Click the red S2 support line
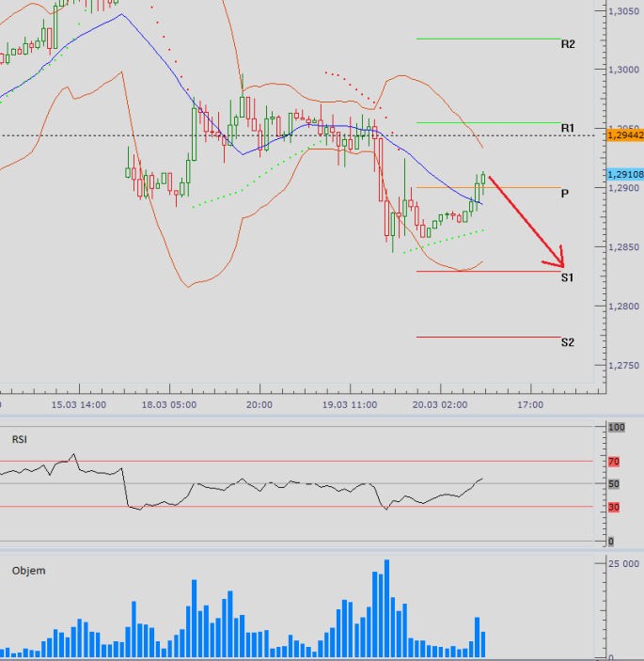The image size is (644, 661). (489, 337)
